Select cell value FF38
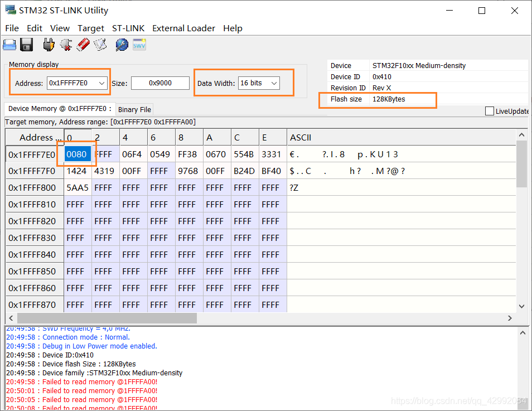The width and height of the screenshot is (532, 411). tap(189, 154)
